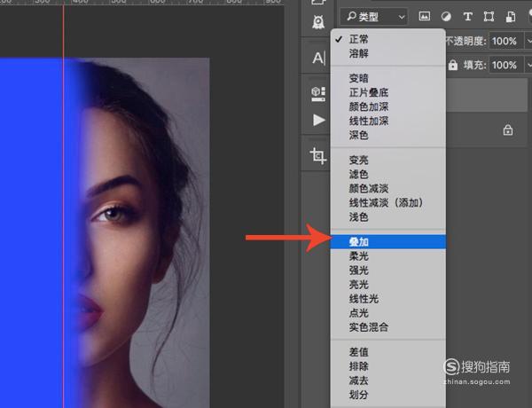The width and height of the screenshot is (532, 408).
Task: Choose 溶解 blend mode
Action: coord(387,53)
